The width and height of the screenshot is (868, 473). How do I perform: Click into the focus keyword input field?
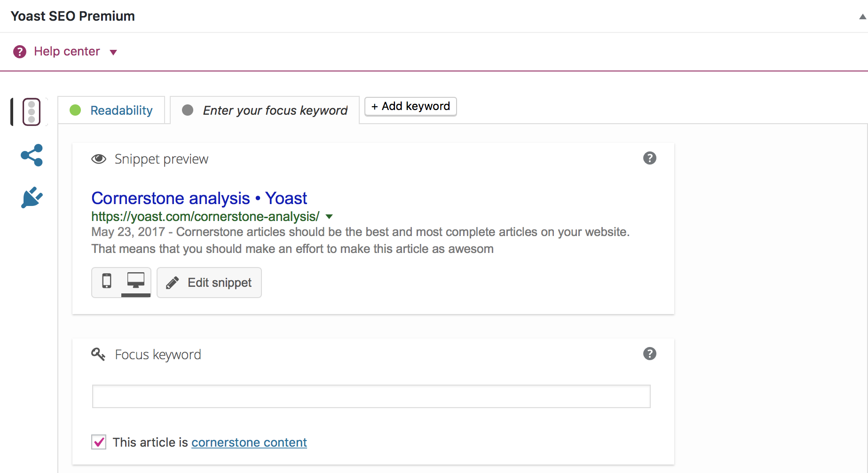pyautogui.click(x=371, y=396)
